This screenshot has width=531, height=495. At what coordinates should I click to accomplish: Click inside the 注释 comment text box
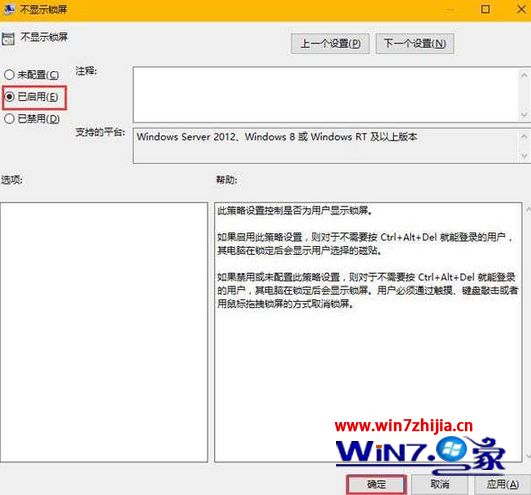(x=326, y=94)
